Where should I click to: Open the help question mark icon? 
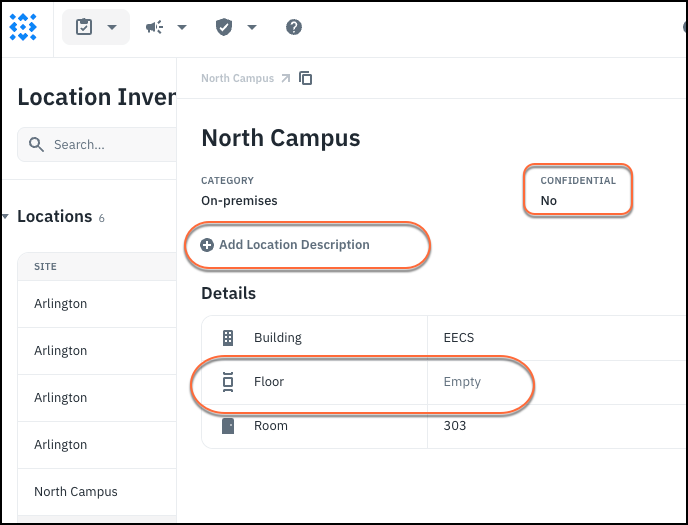tap(294, 27)
